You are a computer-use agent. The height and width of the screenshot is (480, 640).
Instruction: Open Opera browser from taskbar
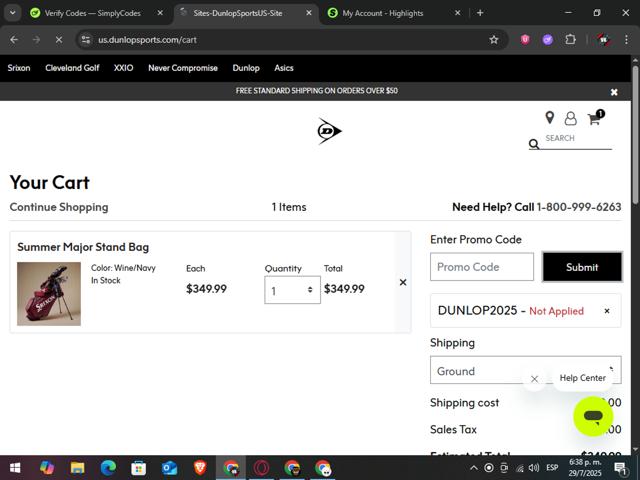(261, 468)
